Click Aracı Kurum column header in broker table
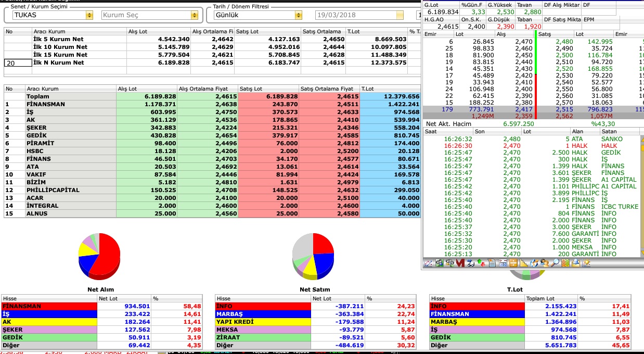 point(71,88)
